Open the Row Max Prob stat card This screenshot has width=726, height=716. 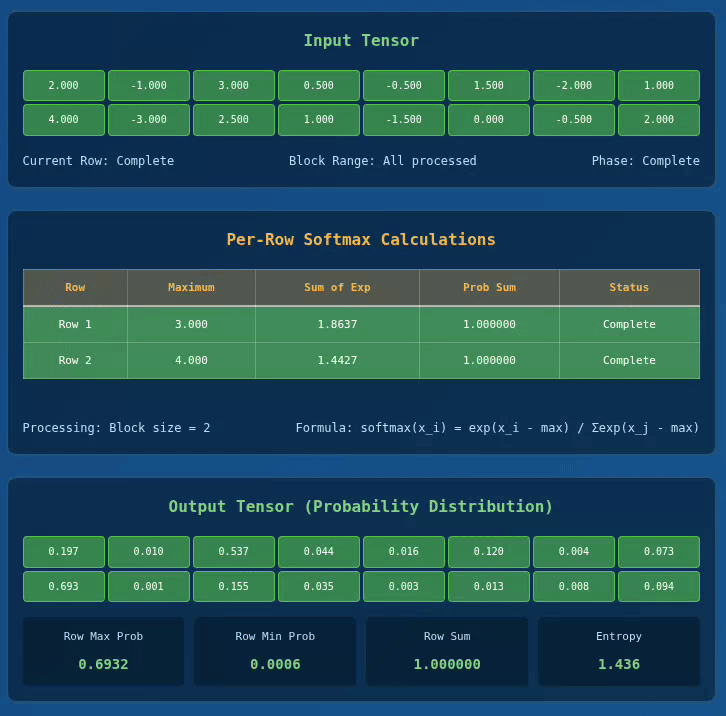pyautogui.click(x=104, y=651)
